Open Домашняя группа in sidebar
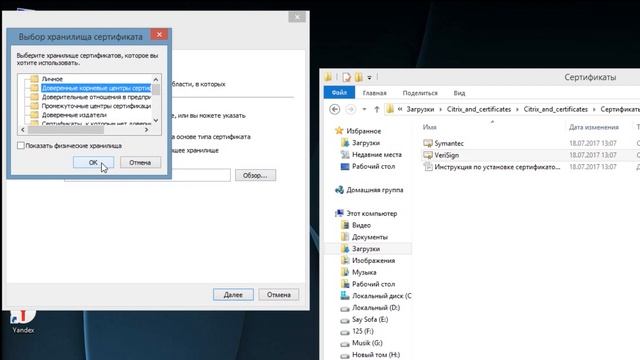 [374, 190]
